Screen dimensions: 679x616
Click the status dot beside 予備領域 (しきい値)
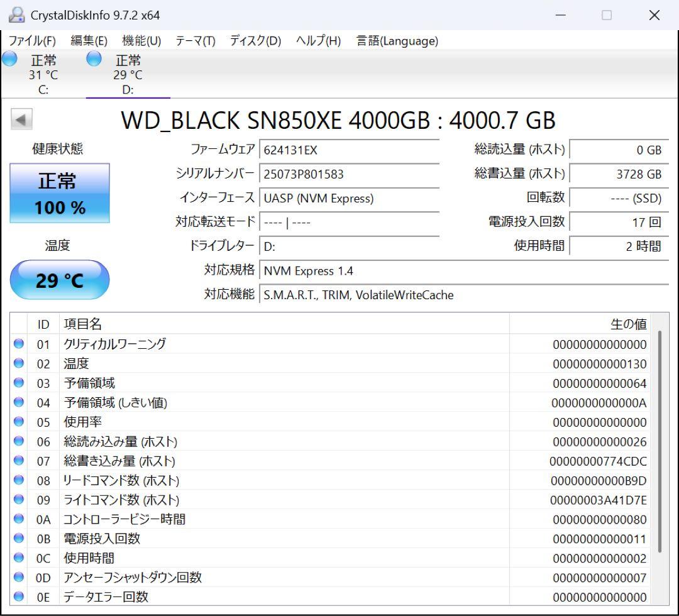pyautogui.click(x=19, y=402)
